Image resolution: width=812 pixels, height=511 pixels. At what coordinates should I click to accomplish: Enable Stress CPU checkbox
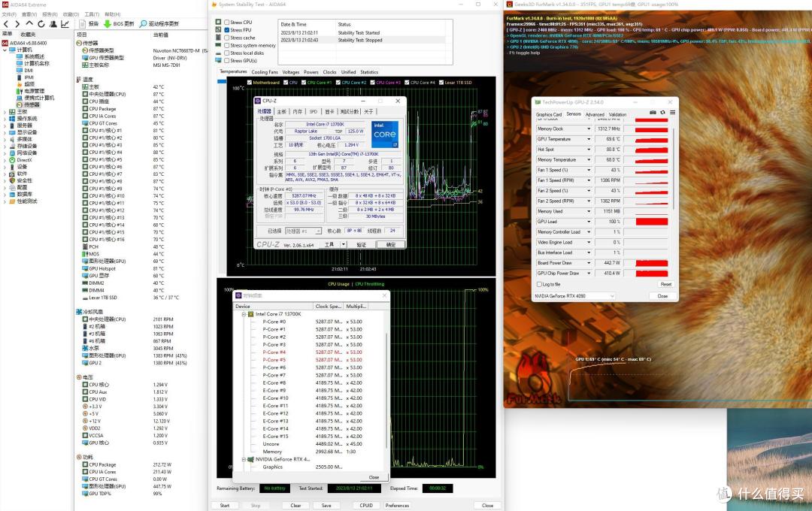click(x=227, y=23)
